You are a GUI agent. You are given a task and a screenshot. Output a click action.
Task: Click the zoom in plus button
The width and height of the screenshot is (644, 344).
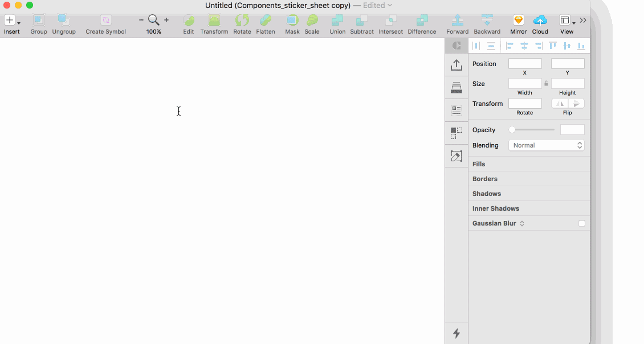click(x=166, y=21)
